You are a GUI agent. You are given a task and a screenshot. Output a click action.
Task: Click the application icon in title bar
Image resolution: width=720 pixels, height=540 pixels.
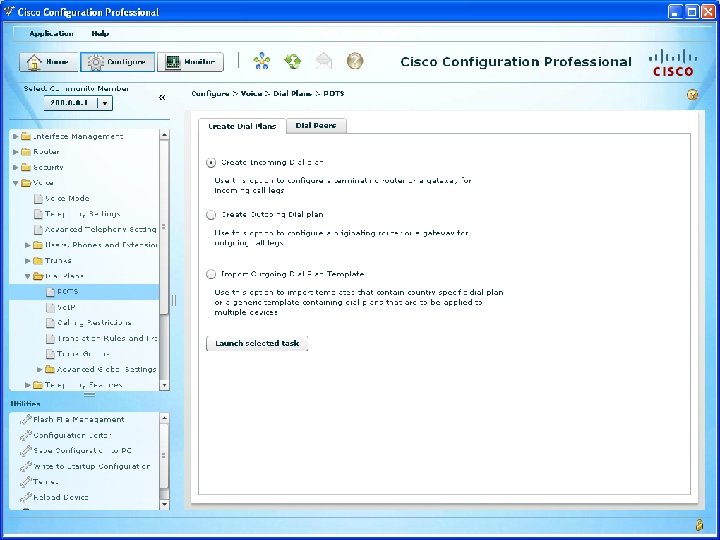pyautogui.click(x=9, y=11)
